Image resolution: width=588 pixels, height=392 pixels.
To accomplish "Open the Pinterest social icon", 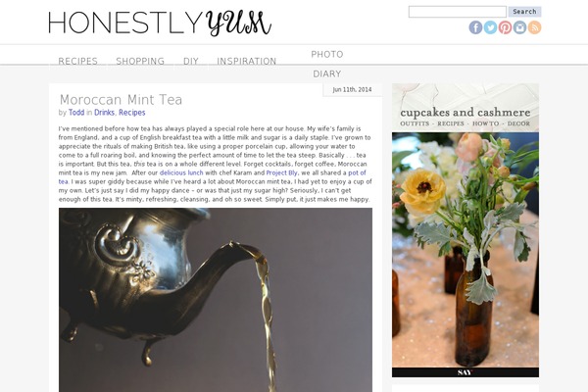I will 505,27.
